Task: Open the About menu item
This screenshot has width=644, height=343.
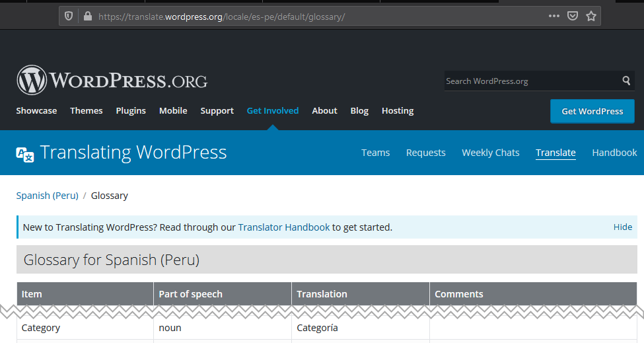Action: [324, 110]
